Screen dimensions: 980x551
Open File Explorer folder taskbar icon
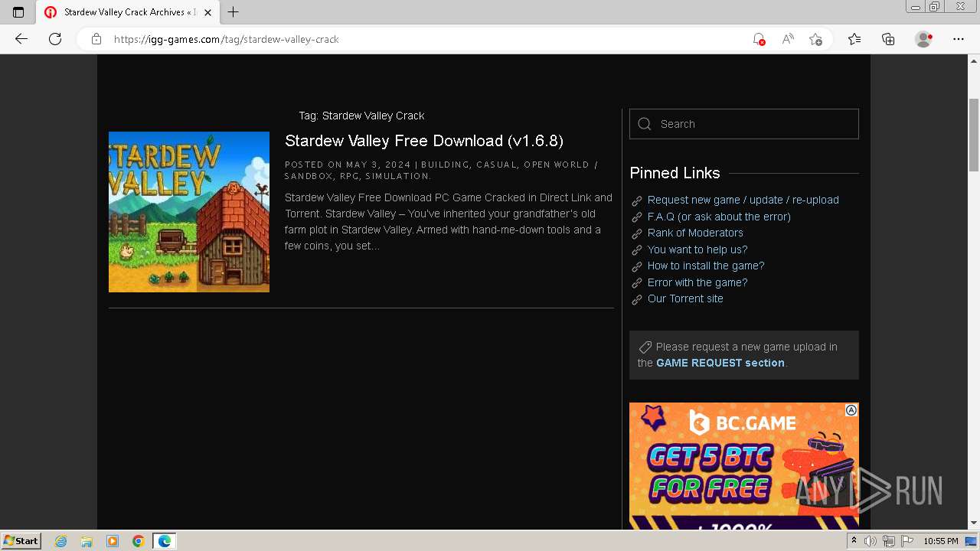click(87, 541)
